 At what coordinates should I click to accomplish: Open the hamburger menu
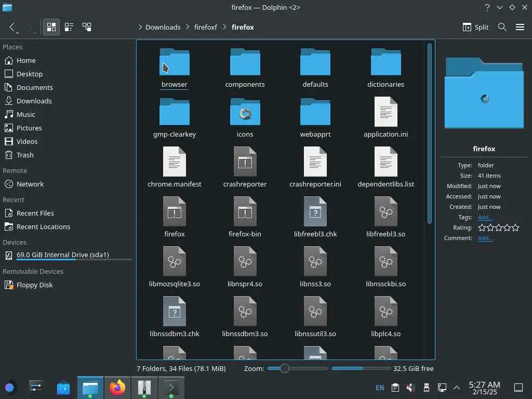tap(520, 27)
